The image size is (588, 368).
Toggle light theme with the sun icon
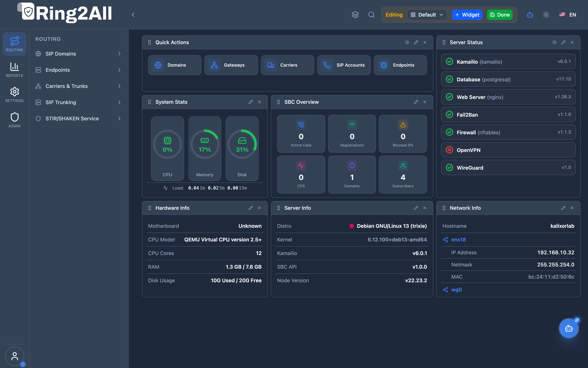pyautogui.click(x=546, y=15)
